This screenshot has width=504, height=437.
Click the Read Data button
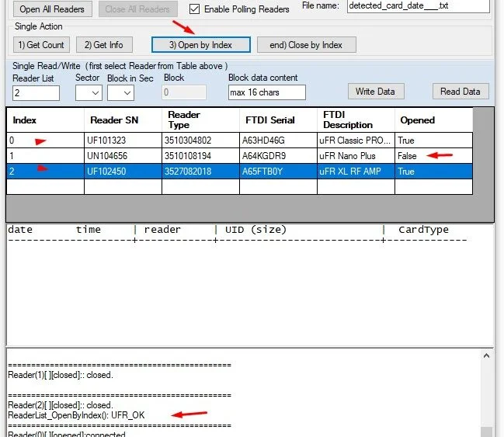(461, 92)
